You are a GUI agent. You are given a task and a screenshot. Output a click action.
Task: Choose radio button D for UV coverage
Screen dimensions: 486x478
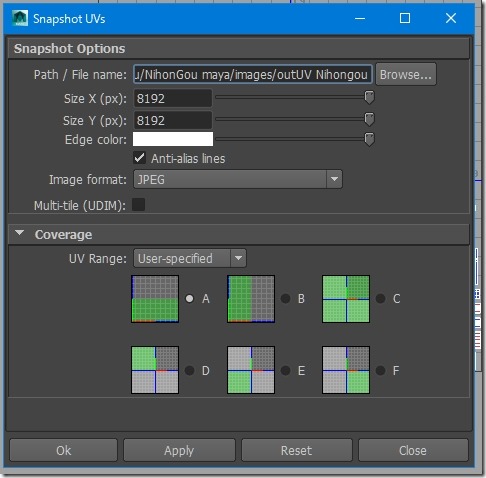tap(190, 370)
